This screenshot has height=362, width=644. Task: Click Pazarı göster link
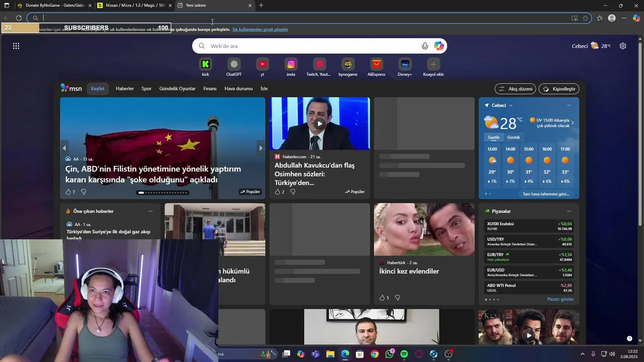point(560,299)
